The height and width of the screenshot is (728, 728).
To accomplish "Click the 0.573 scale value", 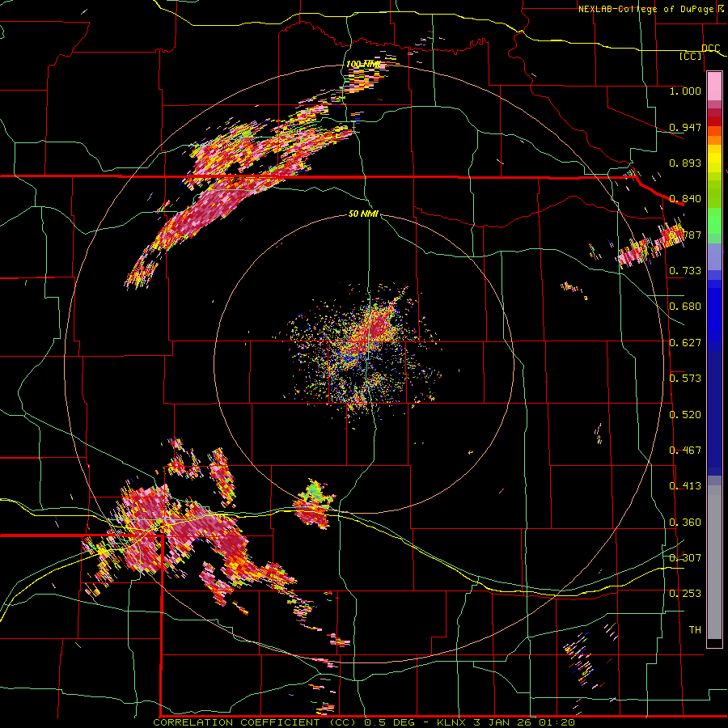I will point(685,379).
